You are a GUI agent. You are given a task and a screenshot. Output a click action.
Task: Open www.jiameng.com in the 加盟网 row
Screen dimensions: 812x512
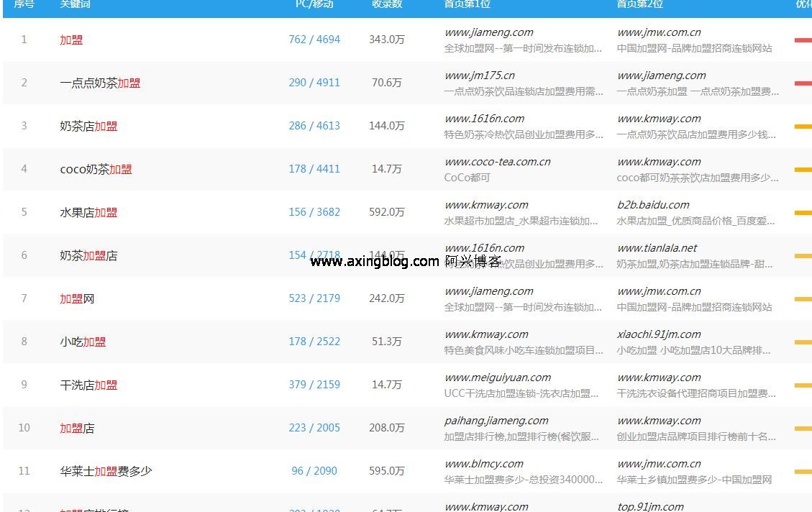pyautogui.click(x=489, y=291)
